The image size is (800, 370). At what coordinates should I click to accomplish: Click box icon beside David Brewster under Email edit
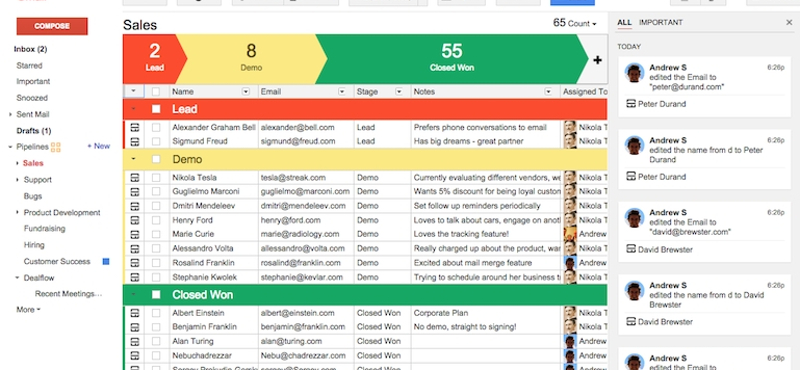(631, 250)
